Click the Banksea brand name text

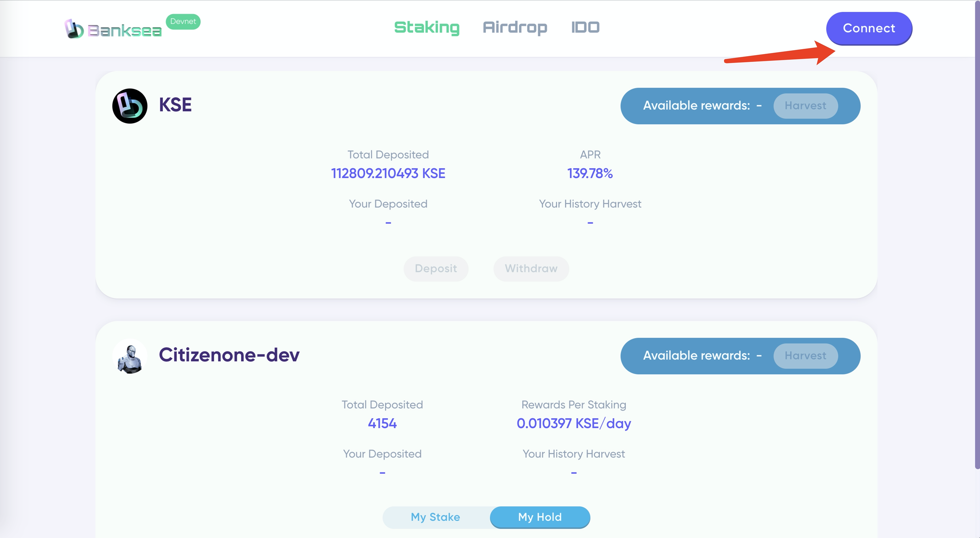click(124, 31)
